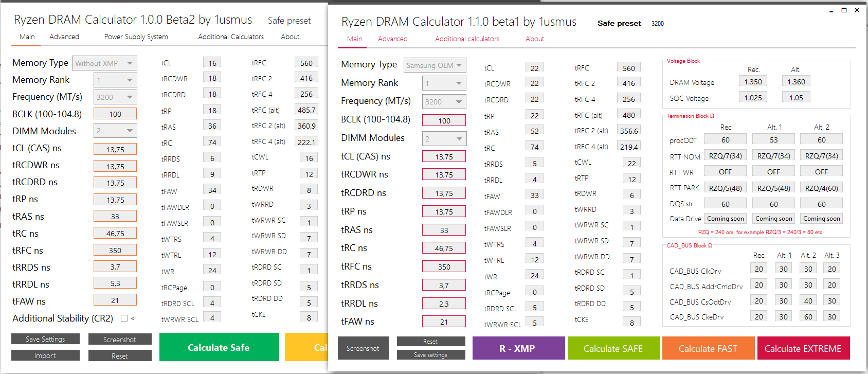Click tRRDS ns field in 1.1.0 beta1 window
Screen dimensions: 868x374
[444, 285]
